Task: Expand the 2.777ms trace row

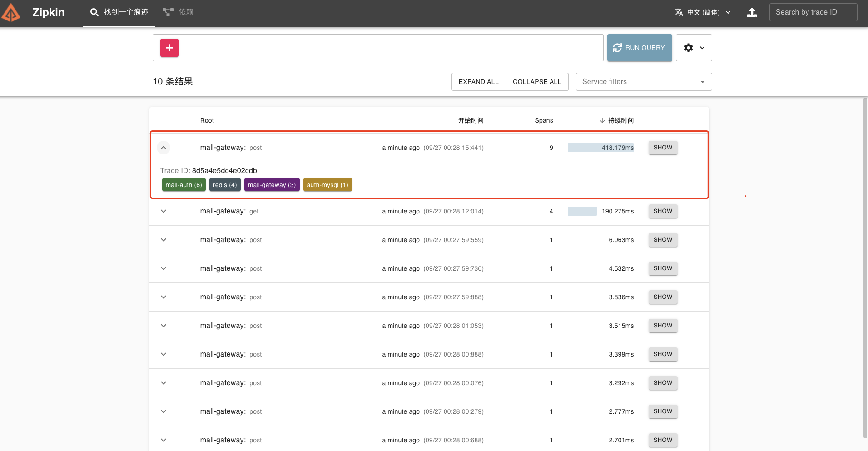Action: tap(164, 411)
